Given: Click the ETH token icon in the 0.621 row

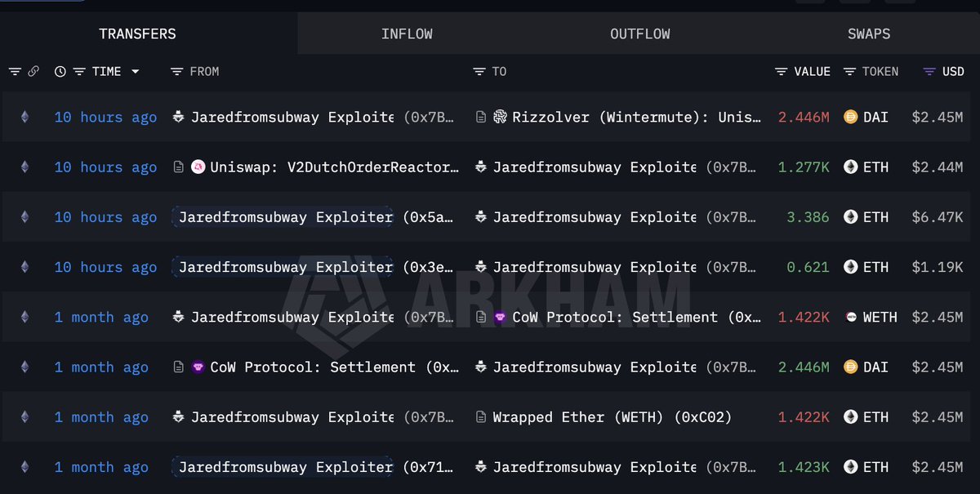Looking at the screenshot, I should (x=850, y=267).
